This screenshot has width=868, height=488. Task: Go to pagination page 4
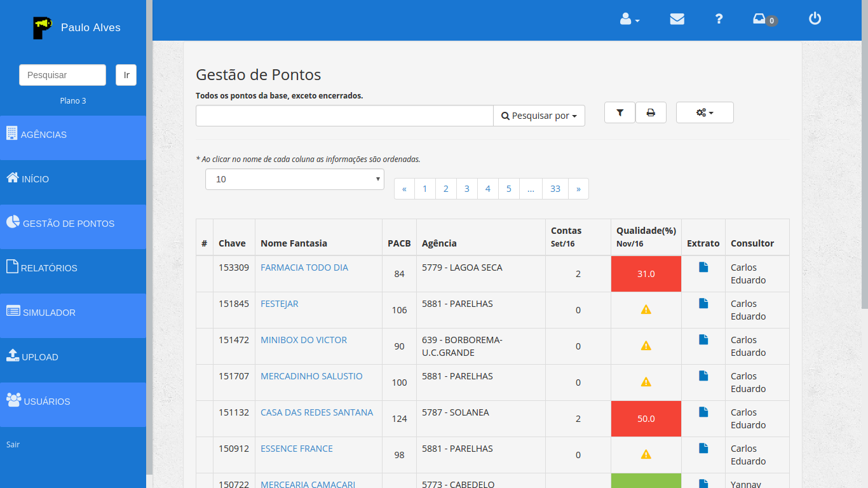coord(488,189)
